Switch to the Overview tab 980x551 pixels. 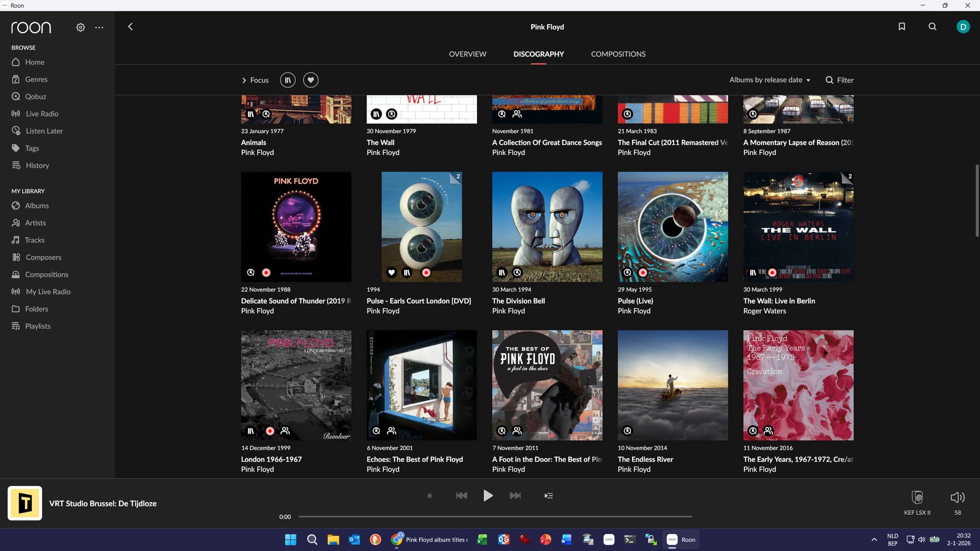[467, 54]
